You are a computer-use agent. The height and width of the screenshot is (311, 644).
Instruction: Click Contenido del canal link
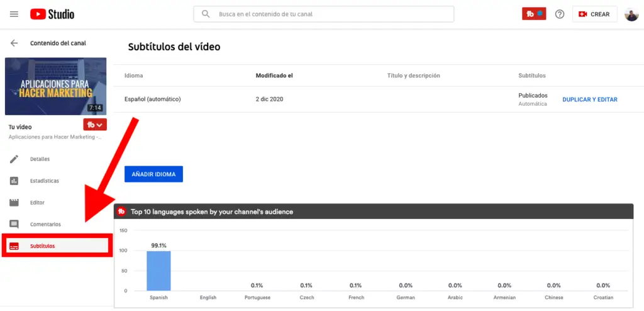pyautogui.click(x=58, y=43)
